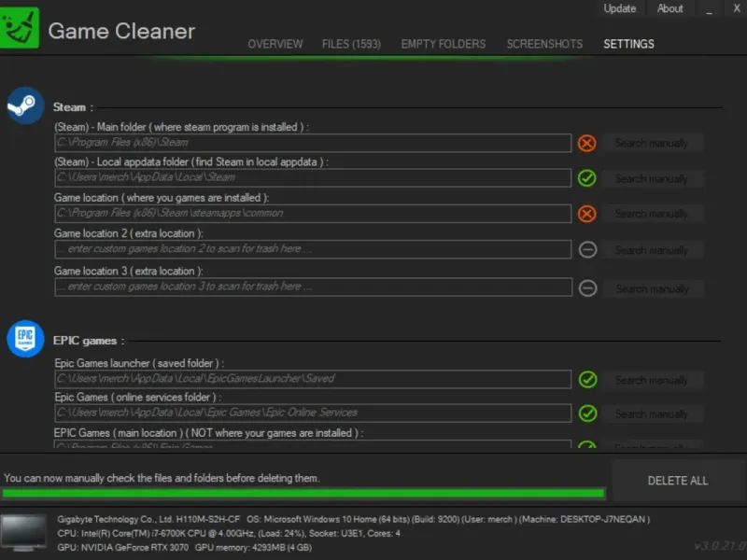Click Search manually for Game location 3

(653, 288)
